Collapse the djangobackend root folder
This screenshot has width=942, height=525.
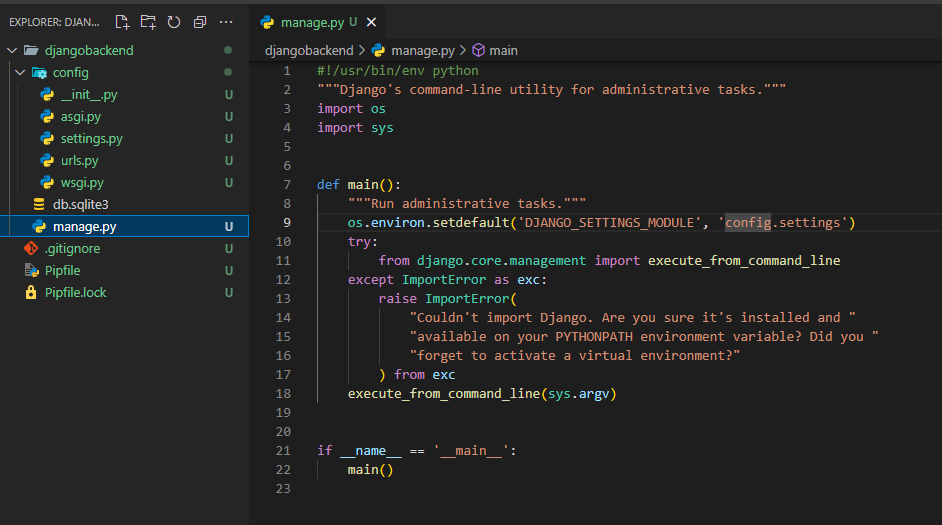coord(12,51)
